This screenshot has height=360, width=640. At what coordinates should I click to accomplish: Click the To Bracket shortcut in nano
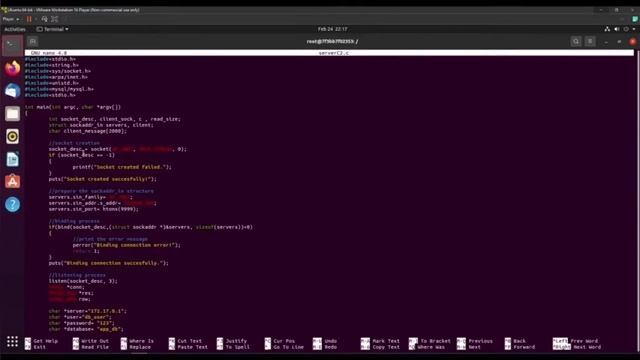(x=430, y=341)
